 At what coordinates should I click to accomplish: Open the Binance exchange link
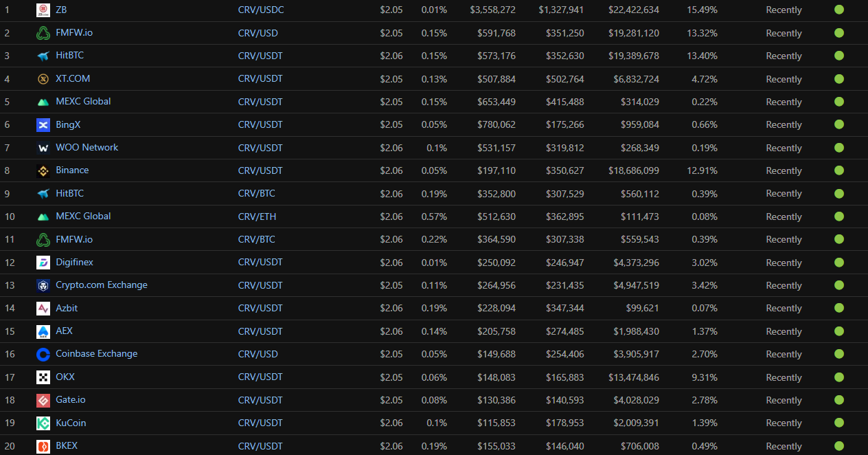point(72,170)
